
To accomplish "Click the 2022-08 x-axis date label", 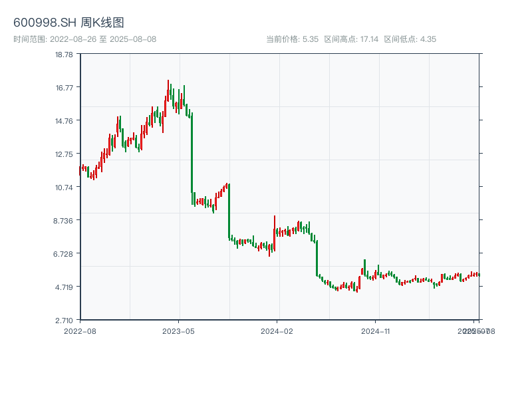I will tap(80, 331).
